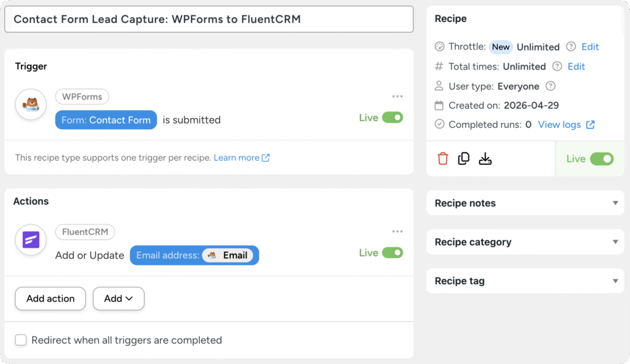This screenshot has height=364, width=630.
Task: Export the recipe with the download icon
Action: click(485, 159)
